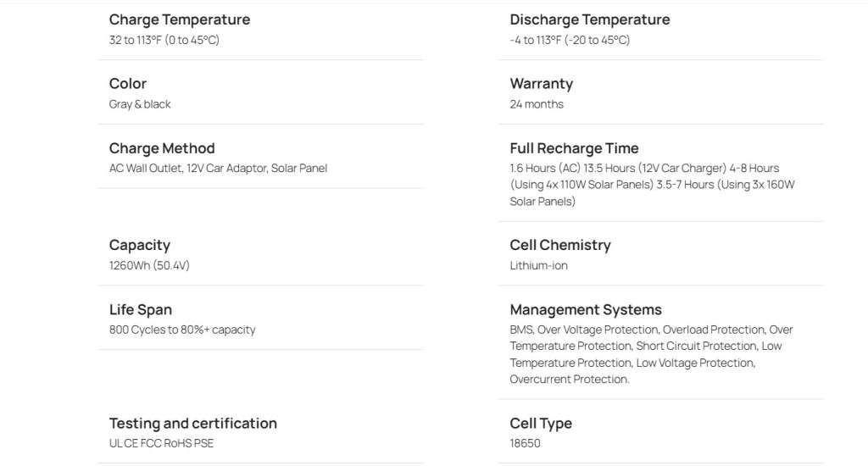The image size is (868, 466).
Task: Click the Discharge Temperature heading
Action: [x=589, y=19]
